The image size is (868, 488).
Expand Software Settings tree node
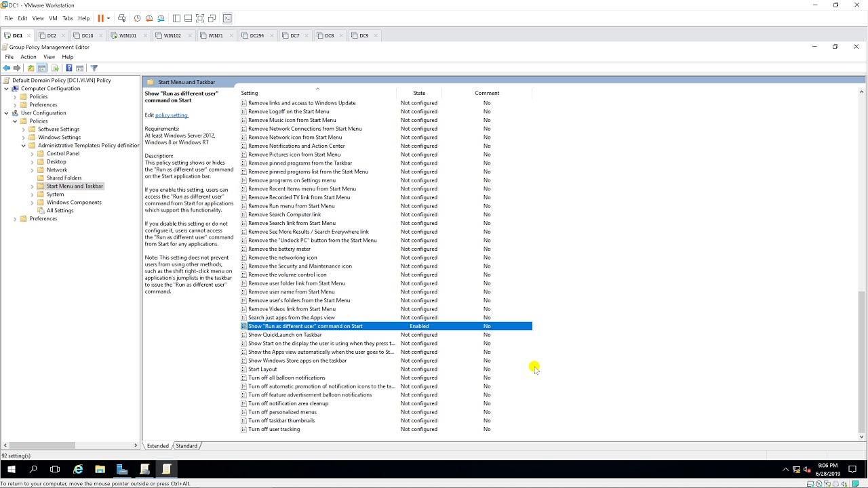coord(24,129)
